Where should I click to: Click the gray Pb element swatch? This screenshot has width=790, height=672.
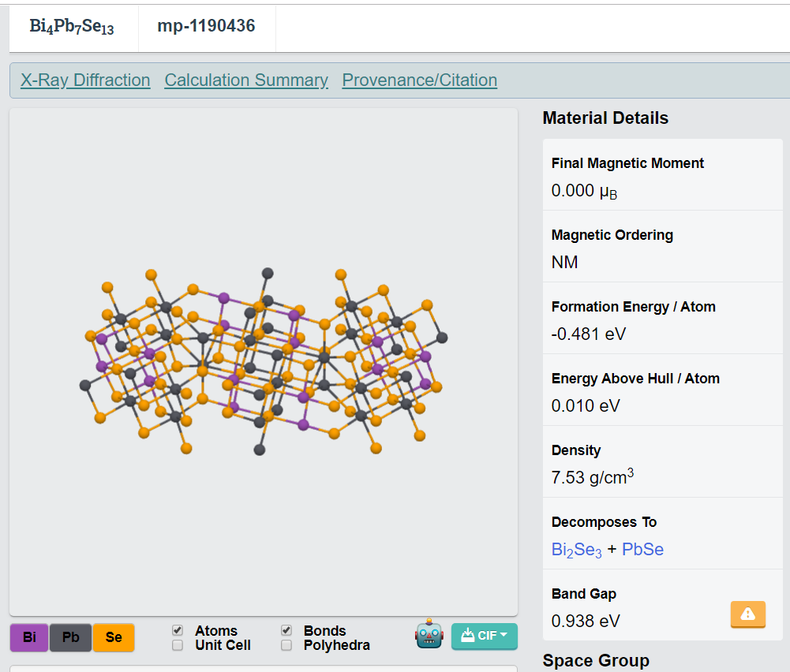pyautogui.click(x=71, y=637)
